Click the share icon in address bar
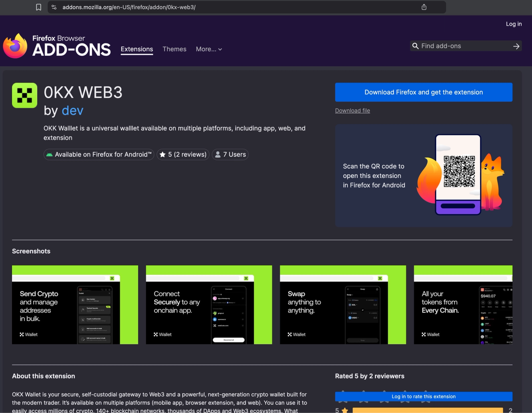This screenshot has width=532, height=413. (424, 7)
